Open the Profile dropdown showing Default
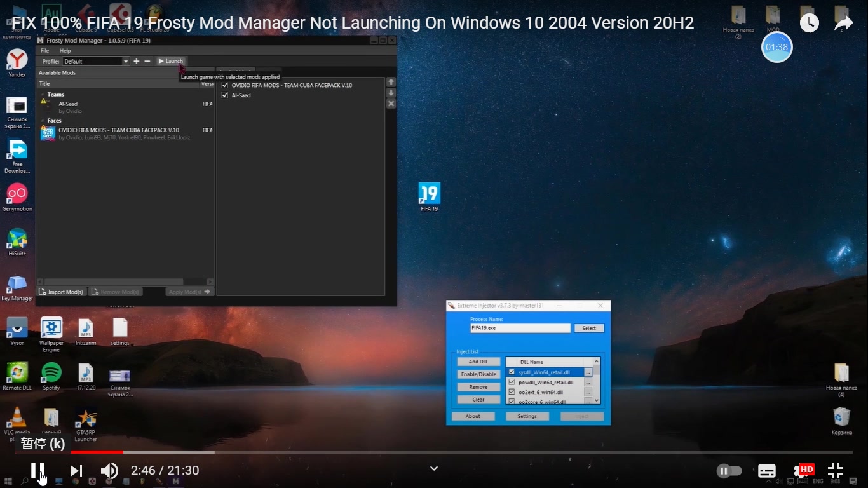Image resolution: width=868 pixels, height=488 pixels. pyautogui.click(x=96, y=61)
